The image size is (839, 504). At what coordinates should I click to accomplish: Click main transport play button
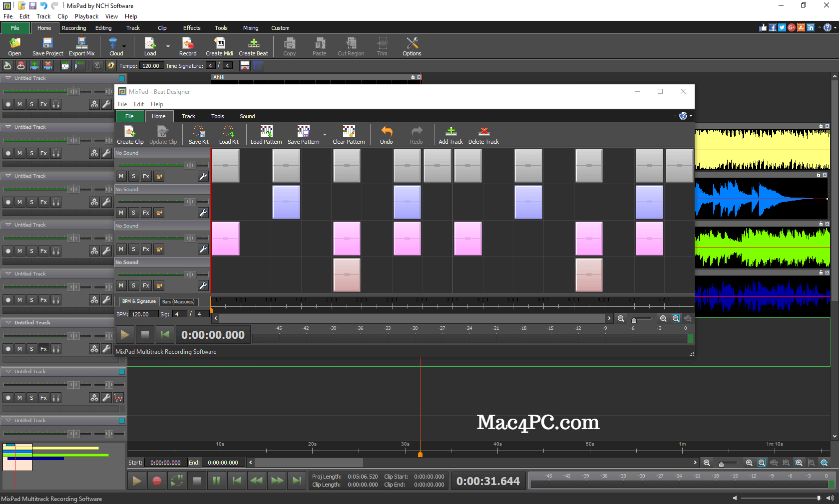coord(136,481)
